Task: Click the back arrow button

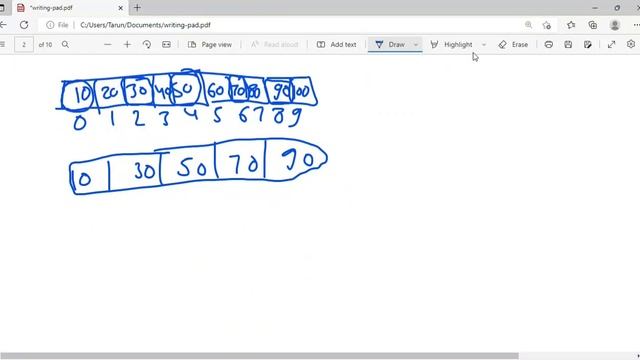Action: (3, 25)
